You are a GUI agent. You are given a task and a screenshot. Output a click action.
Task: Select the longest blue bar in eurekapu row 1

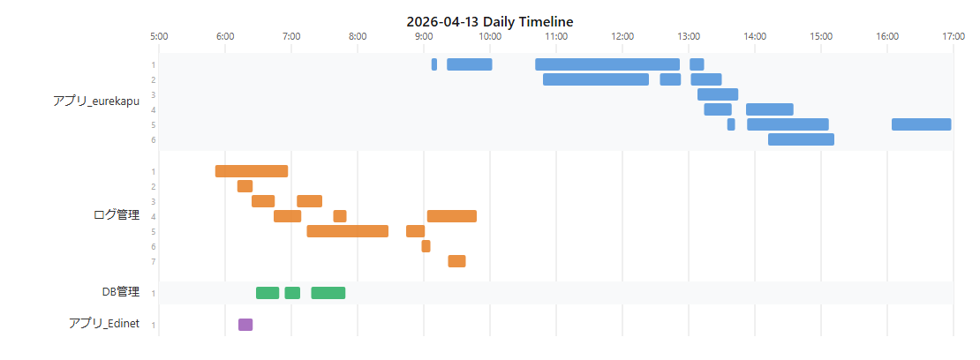[x=607, y=64]
